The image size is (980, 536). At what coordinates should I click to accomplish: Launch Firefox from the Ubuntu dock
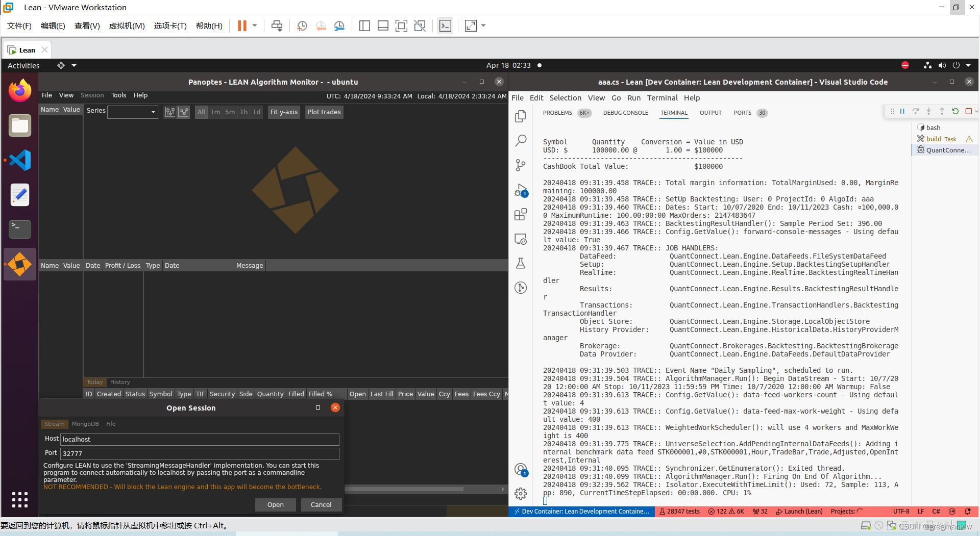point(20,91)
